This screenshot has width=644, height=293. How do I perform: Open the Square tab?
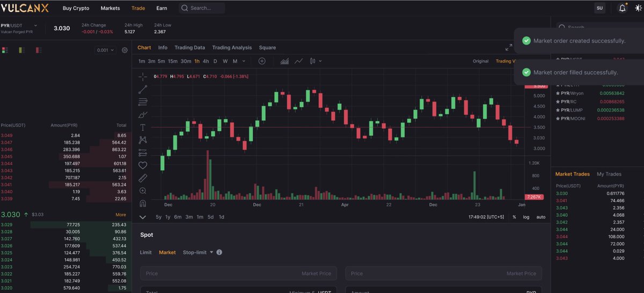pos(267,47)
